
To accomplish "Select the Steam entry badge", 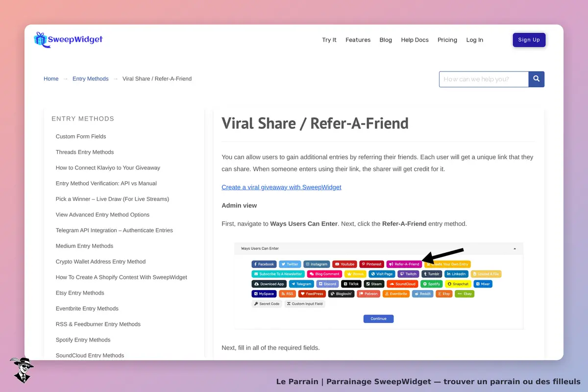I will [374, 284].
